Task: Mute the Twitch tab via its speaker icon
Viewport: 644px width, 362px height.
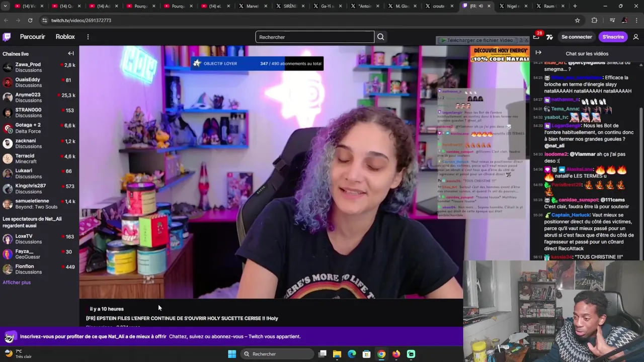Action: (480, 6)
